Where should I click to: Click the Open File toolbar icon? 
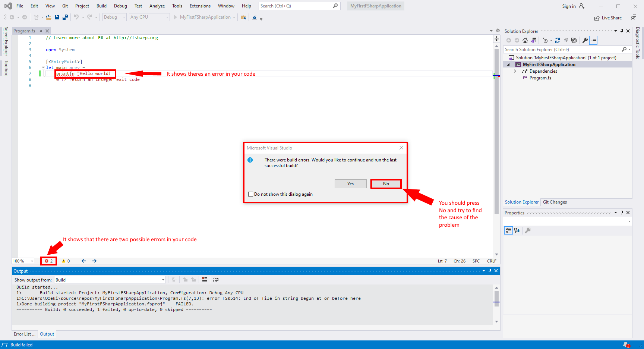pyautogui.click(x=48, y=17)
